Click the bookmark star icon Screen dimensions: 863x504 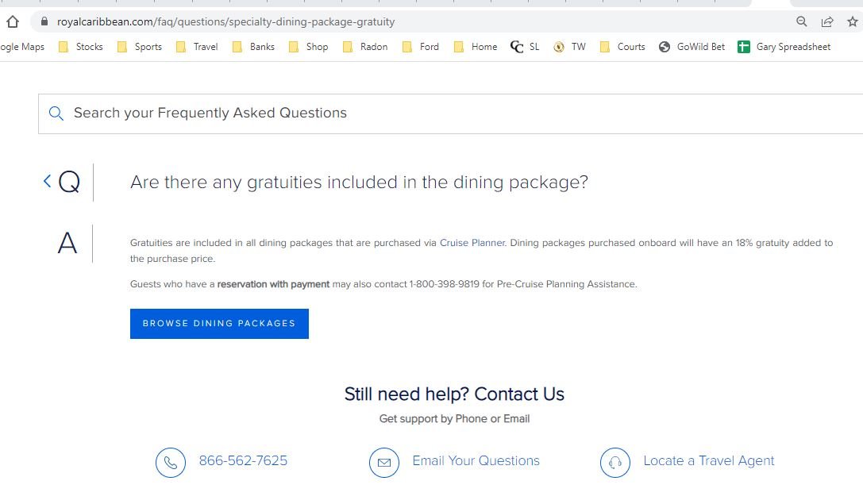850,22
